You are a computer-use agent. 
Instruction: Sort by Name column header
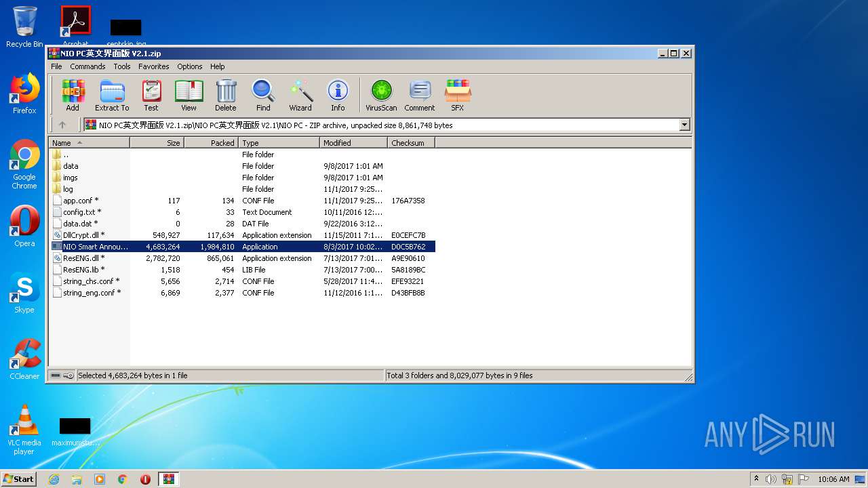[89, 143]
